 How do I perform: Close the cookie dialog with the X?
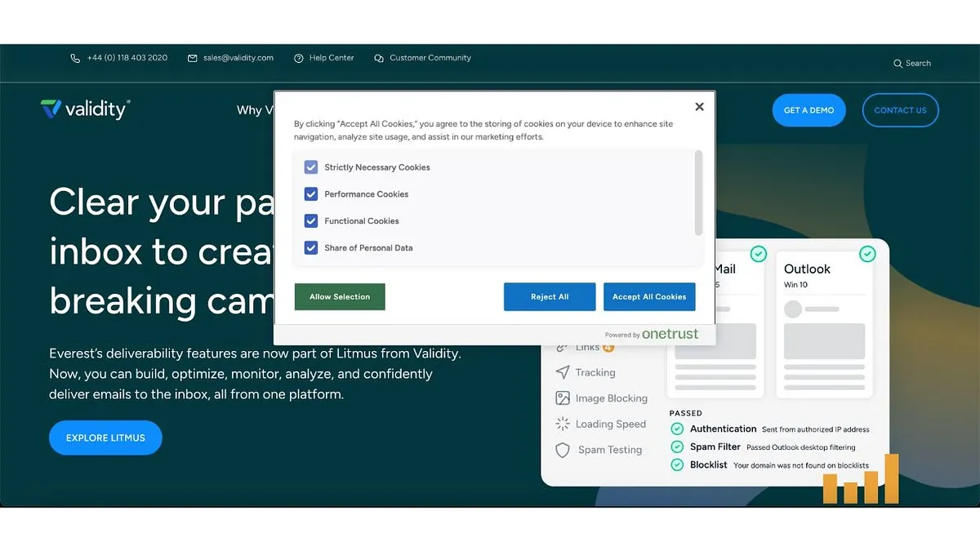click(x=699, y=107)
